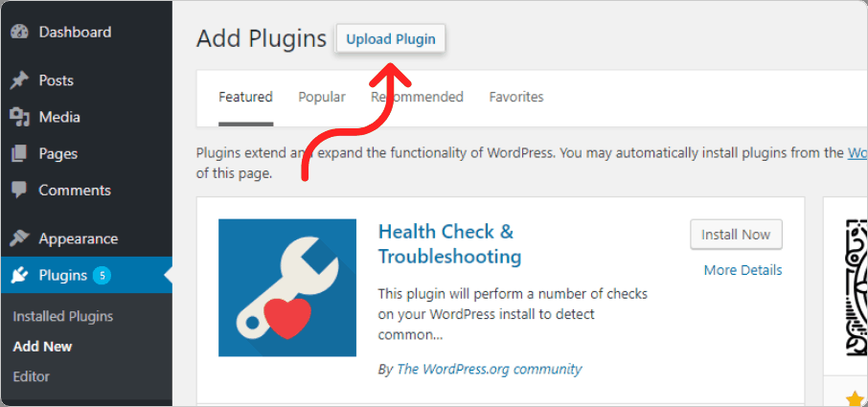View More Details for Health Check
The height and width of the screenshot is (407, 868).
coord(742,270)
